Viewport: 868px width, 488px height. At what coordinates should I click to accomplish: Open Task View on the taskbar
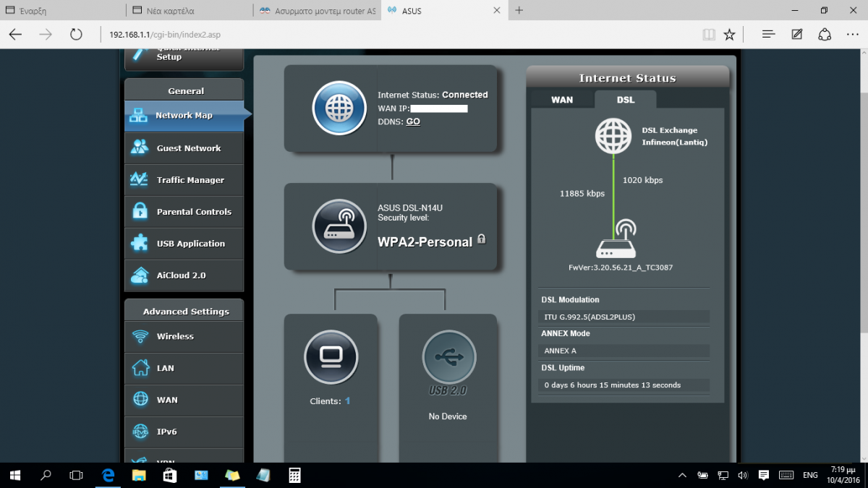(x=76, y=475)
